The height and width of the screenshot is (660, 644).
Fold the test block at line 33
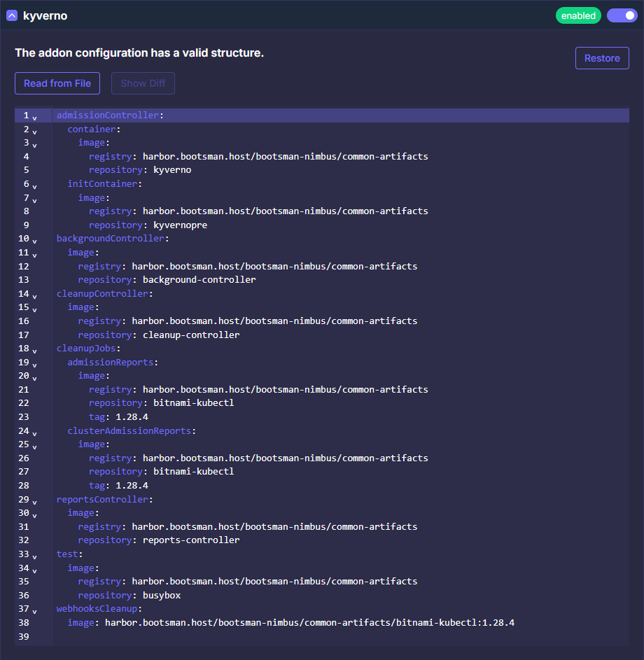click(x=35, y=556)
